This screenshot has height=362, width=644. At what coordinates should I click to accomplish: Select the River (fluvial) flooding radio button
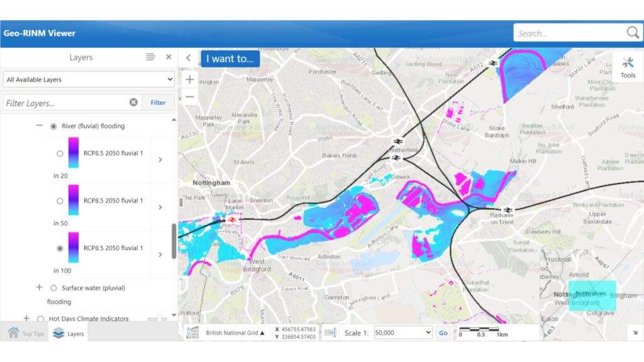click(53, 126)
